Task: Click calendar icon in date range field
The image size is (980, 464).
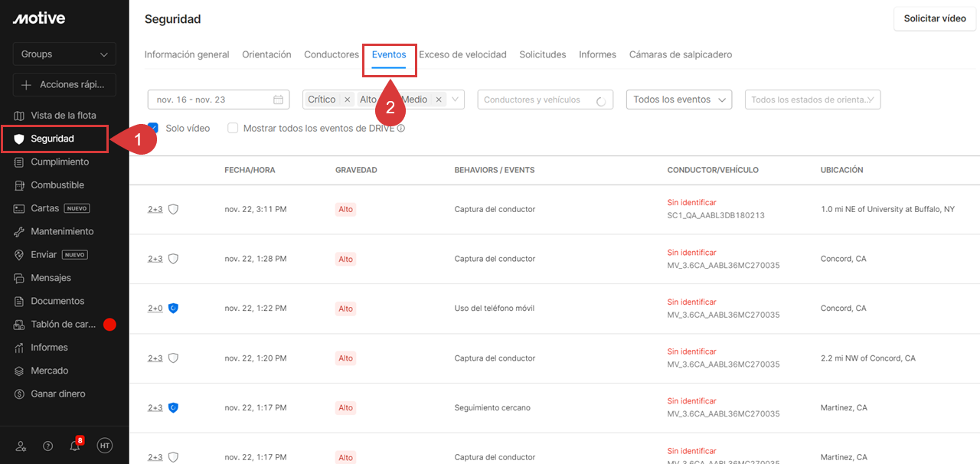Action: click(x=278, y=100)
